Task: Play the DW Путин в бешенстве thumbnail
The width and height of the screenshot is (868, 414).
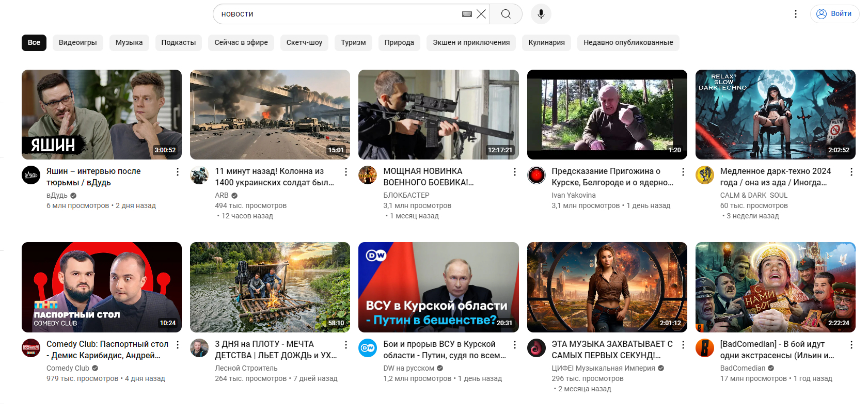Action: click(x=438, y=287)
